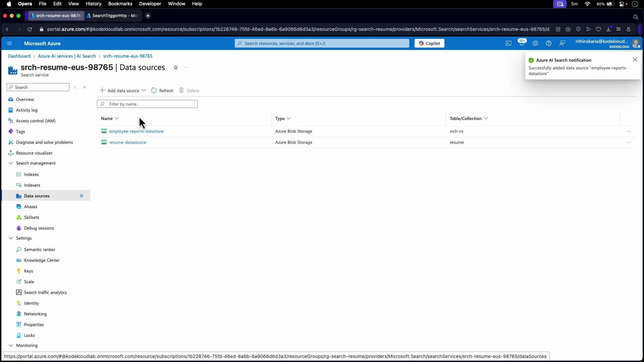Switch to SearchTriggerHttp browser tab
The height and width of the screenshot is (362, 644).
pyautogui.click(x=113, y=16)
